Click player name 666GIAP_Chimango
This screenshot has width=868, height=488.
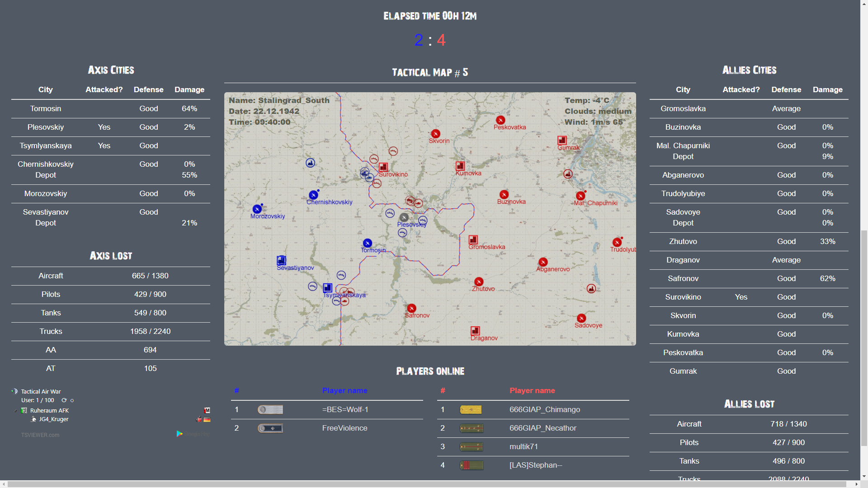545,409
